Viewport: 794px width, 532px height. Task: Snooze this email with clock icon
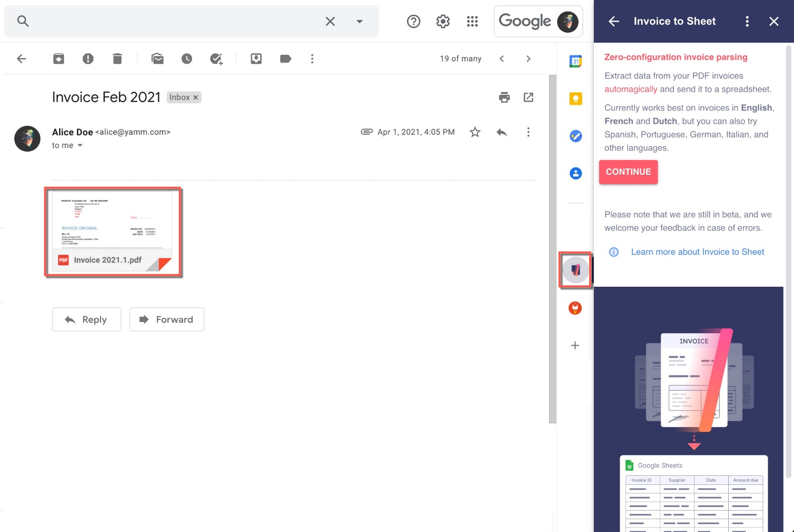pyautogui.click(x=187, y=59)
